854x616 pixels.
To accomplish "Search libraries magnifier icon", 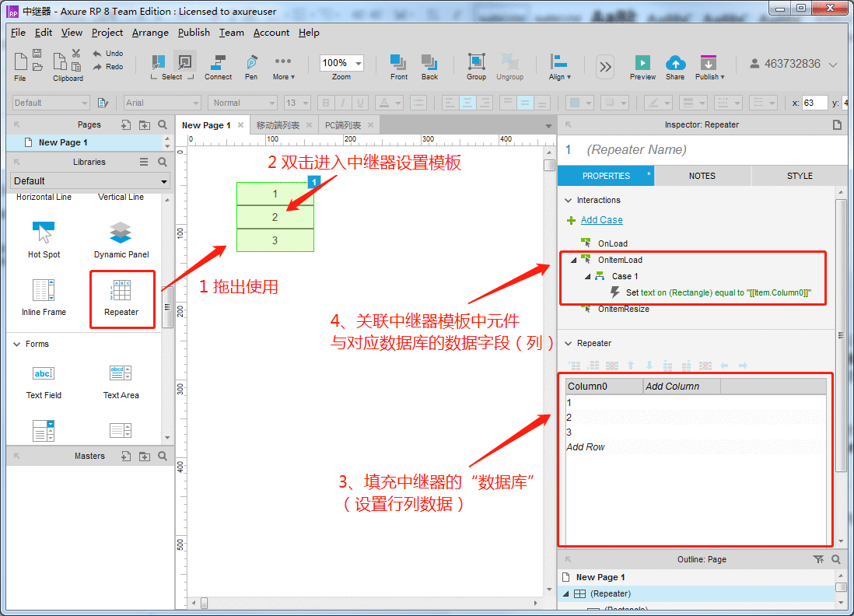I will click(163, 162).
